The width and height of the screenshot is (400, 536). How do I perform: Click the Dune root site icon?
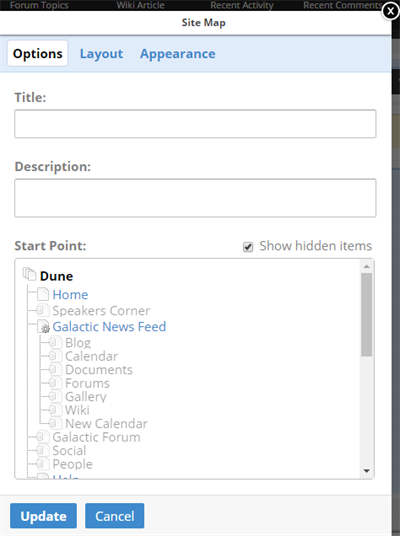tap(29, 274)
